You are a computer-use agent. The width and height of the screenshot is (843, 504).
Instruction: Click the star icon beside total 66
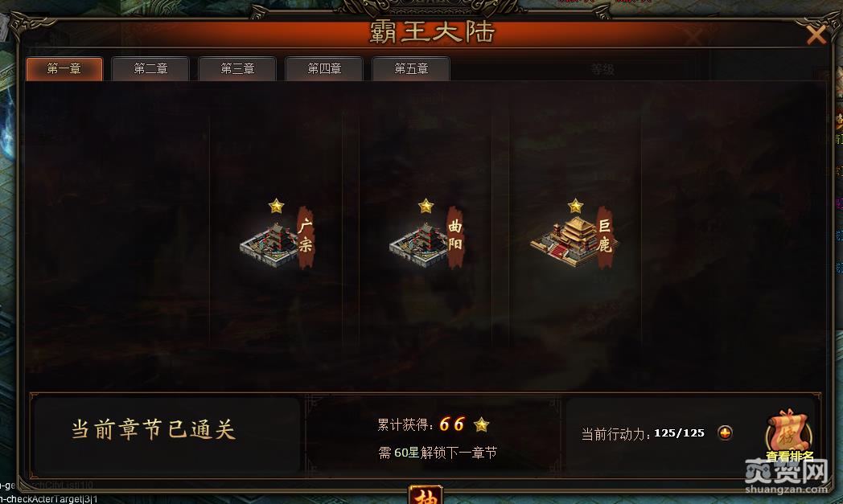(x=482, y=425)
